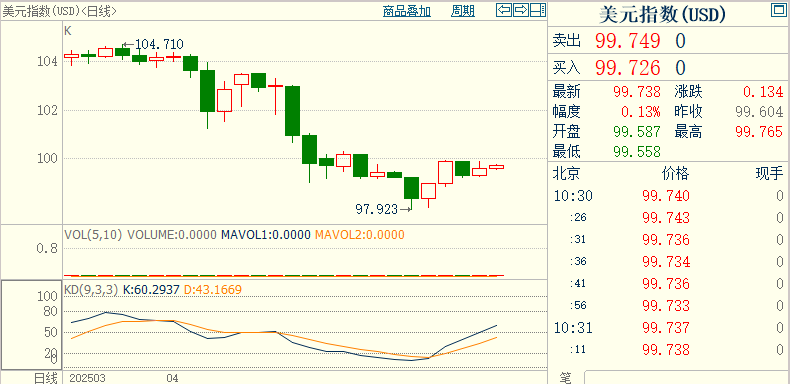Click the KD(9,3,3) indicator label

(91, 290)
